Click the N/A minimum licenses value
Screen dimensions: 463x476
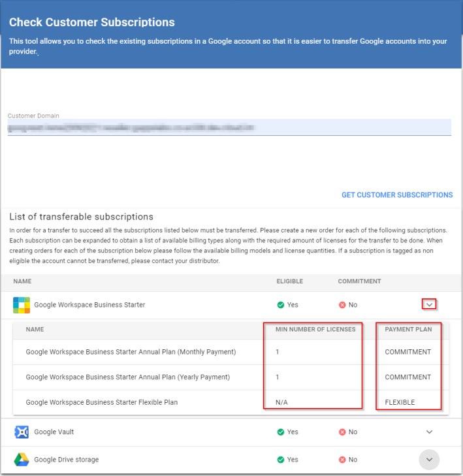pyautogui.click(x=281, y=402)
